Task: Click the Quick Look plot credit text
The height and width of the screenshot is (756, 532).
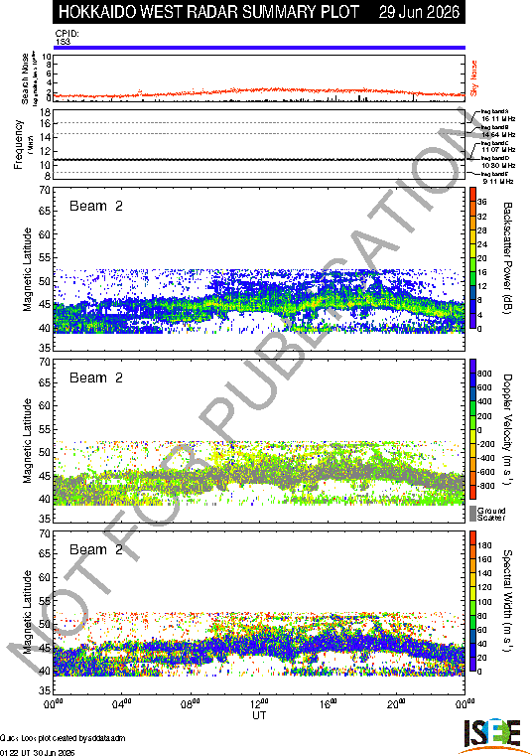Action: pyautogui.click(x=63, y=738)
